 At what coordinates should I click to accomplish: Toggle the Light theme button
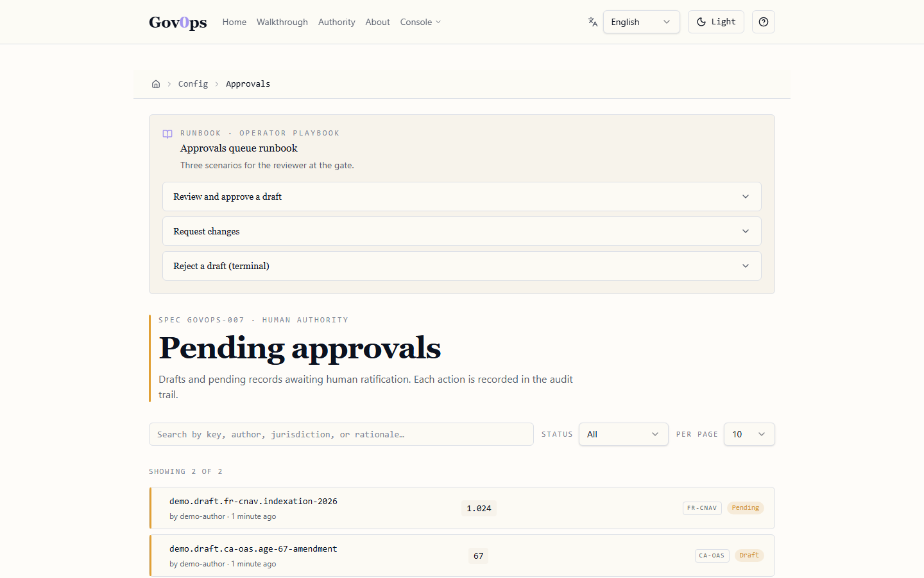[x=716, y=22]
